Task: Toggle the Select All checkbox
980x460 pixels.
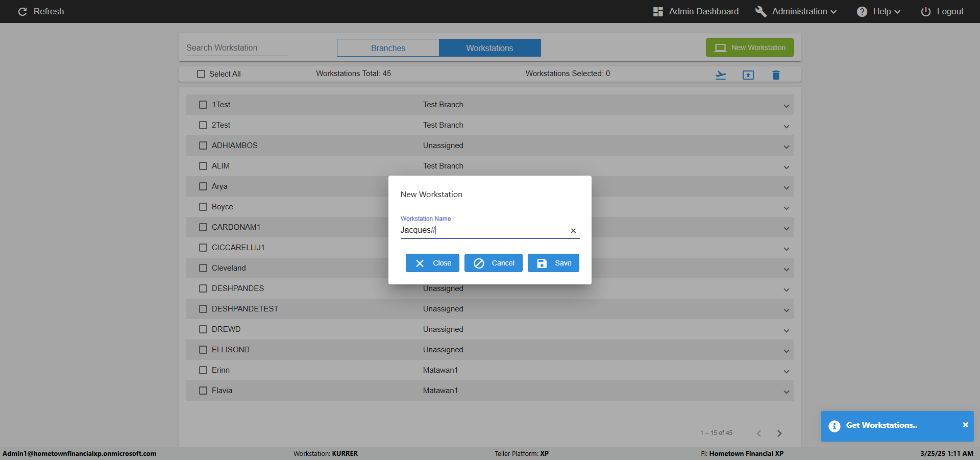Action: pyautogui.click(x=201, y=74)
